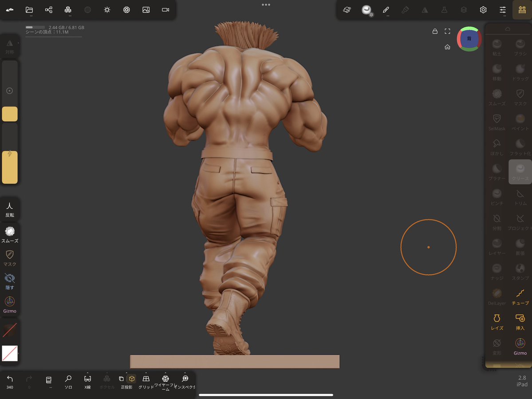Screen dimensions: 532x399
Task: Toggle the highlighted tools palette button
Action: (522, 10)
